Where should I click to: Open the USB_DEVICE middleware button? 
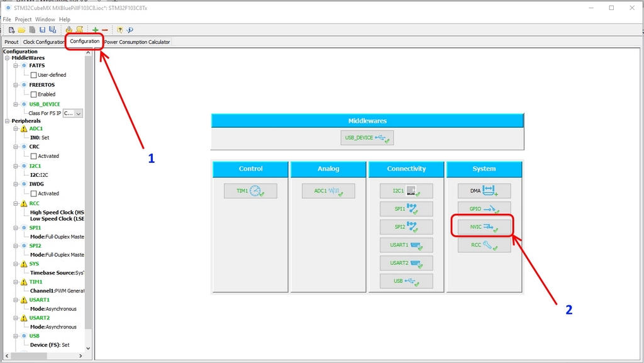click(x=368, y=138)
